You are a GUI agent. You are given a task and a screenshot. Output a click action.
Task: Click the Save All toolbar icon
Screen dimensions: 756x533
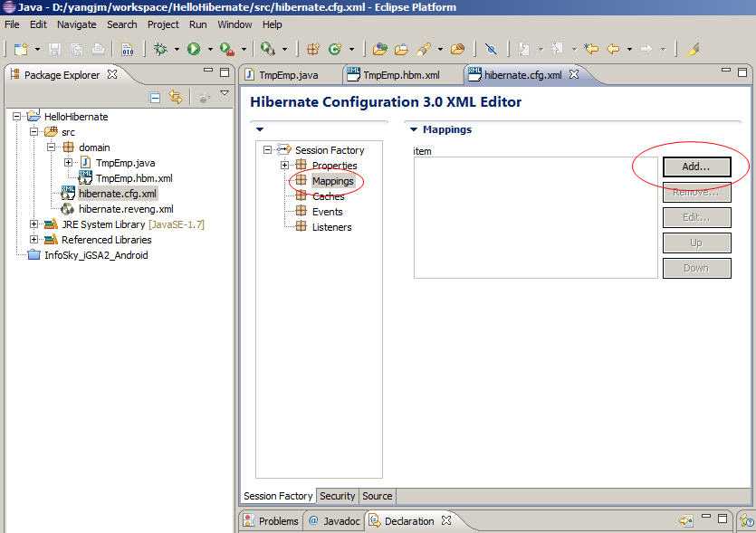[77, 49]
